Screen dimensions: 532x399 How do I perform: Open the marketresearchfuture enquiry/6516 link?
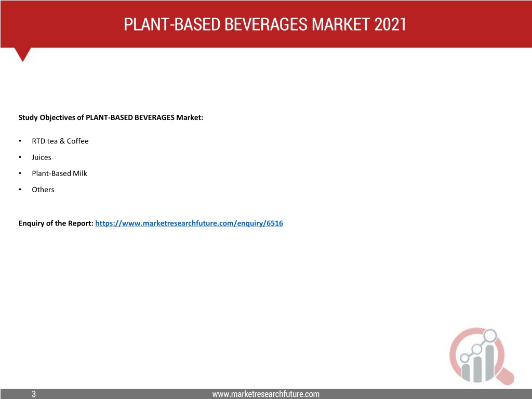click(x=189, y=223)
